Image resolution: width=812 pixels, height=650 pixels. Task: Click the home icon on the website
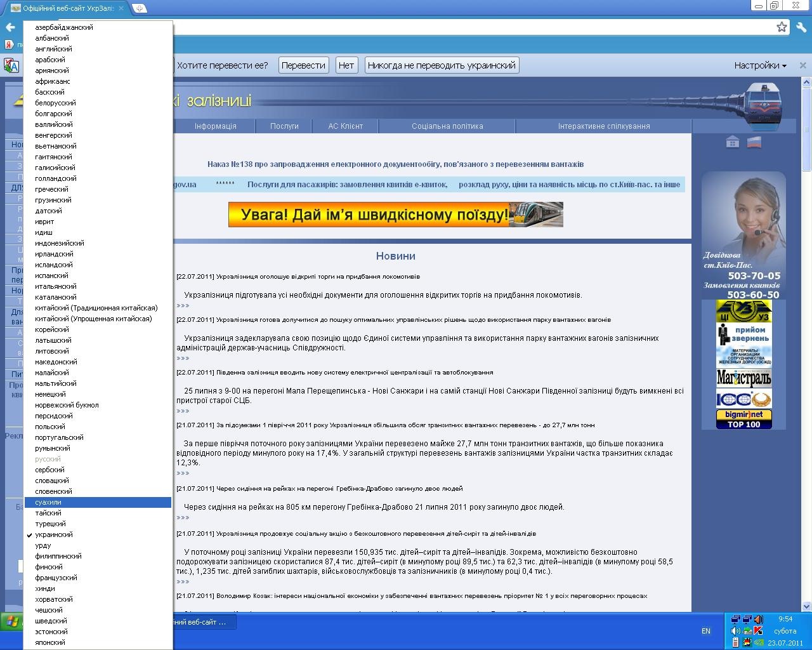click(732, 142)
